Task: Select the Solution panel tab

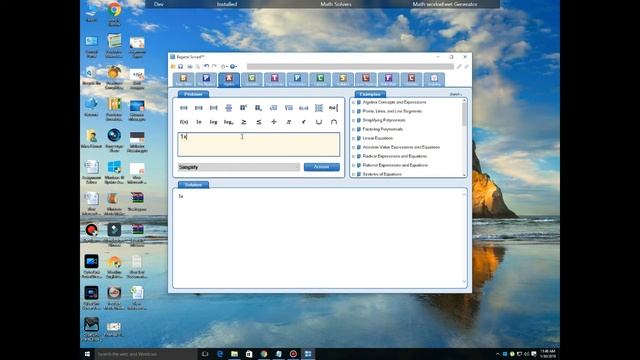Action: click(x=193, y=185)
